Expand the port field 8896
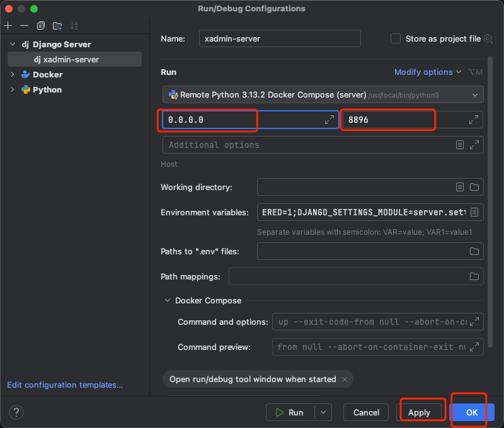The height and width of the screenshot is (428, 504). click(474, 120)
